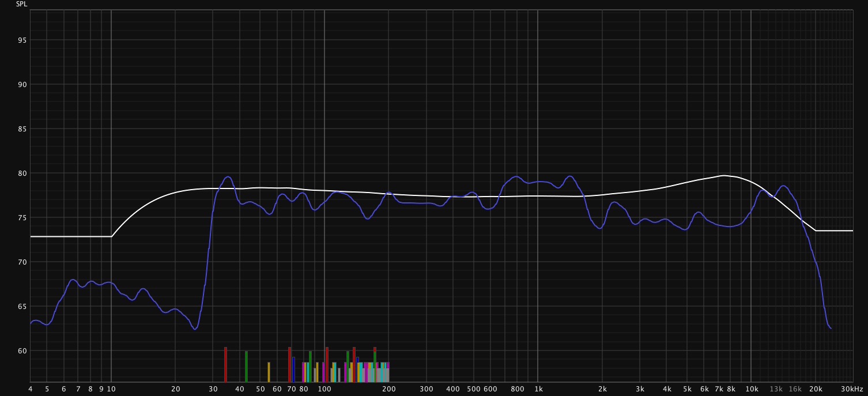The width and height of the screenshot is (868, 396).
Task: Click the 4k frequency label
Action: (667, 389)
